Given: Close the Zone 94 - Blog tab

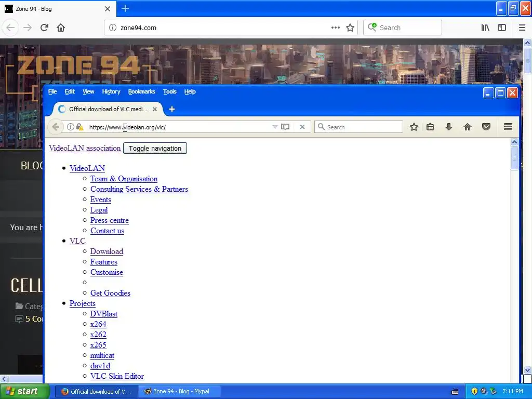Looking at the screenshot, I should (x=108, y=9).
